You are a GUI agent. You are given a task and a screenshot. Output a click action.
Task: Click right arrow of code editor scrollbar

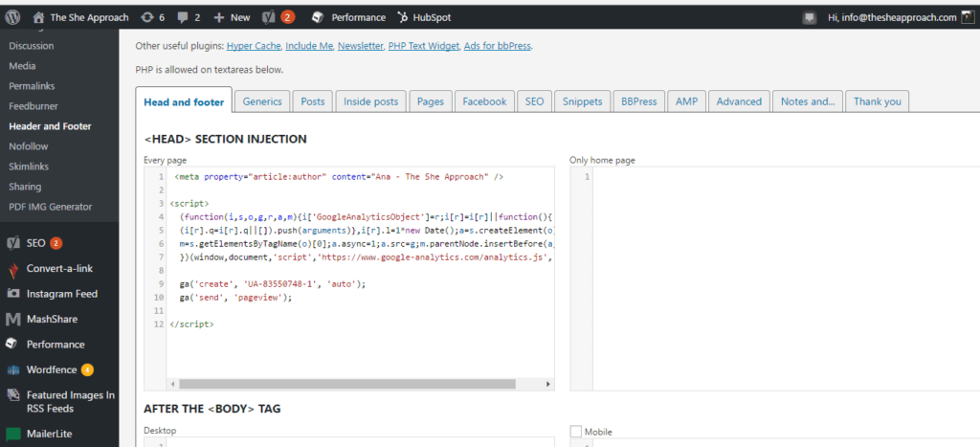pos(547,385)
